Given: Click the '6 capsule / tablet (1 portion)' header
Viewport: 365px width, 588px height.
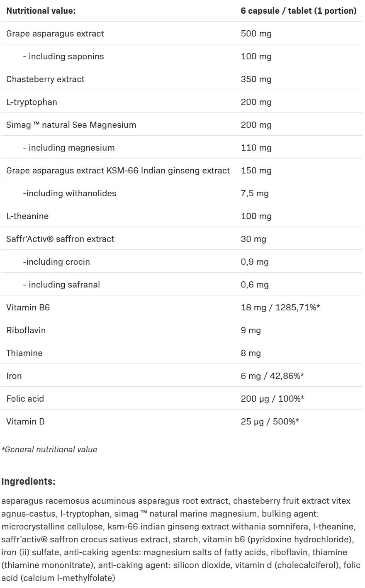Looking at the screenshot, I should point(298,11).
